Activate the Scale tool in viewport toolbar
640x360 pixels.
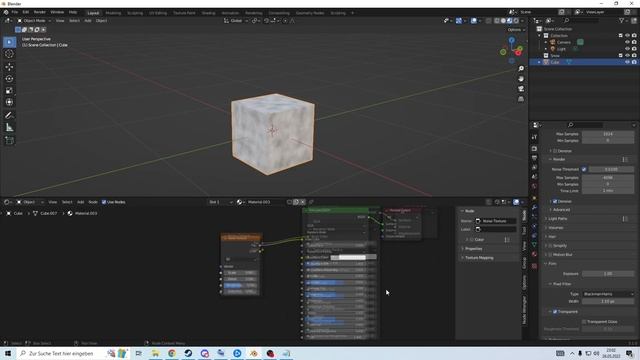pyautogui.click(x=9, y=91)
